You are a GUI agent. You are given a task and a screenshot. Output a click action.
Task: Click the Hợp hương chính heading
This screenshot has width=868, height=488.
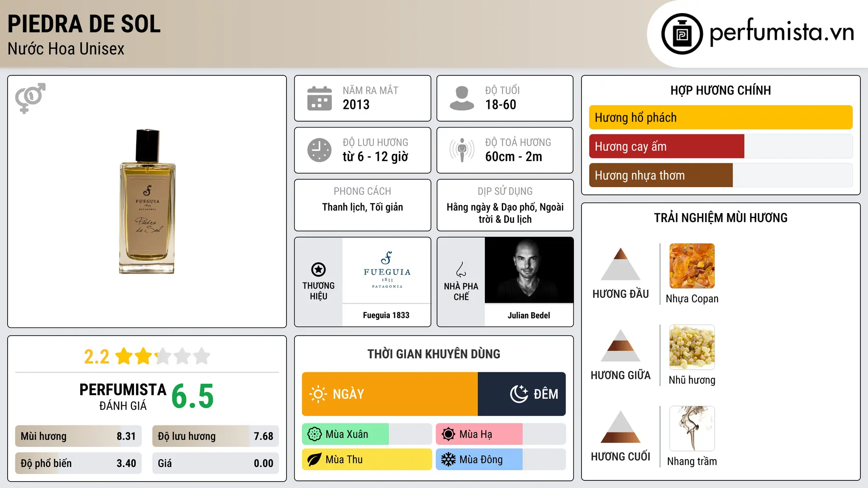[721, 90]
